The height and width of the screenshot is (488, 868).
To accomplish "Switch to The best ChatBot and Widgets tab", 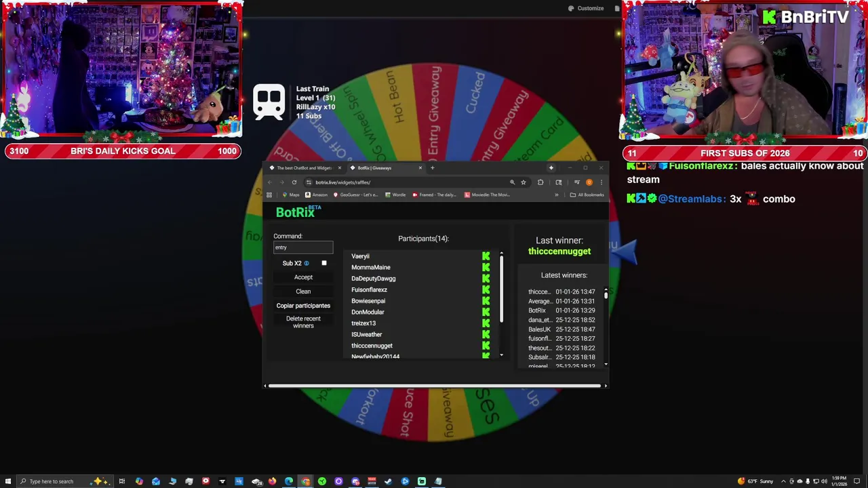I will click(304, 168).
